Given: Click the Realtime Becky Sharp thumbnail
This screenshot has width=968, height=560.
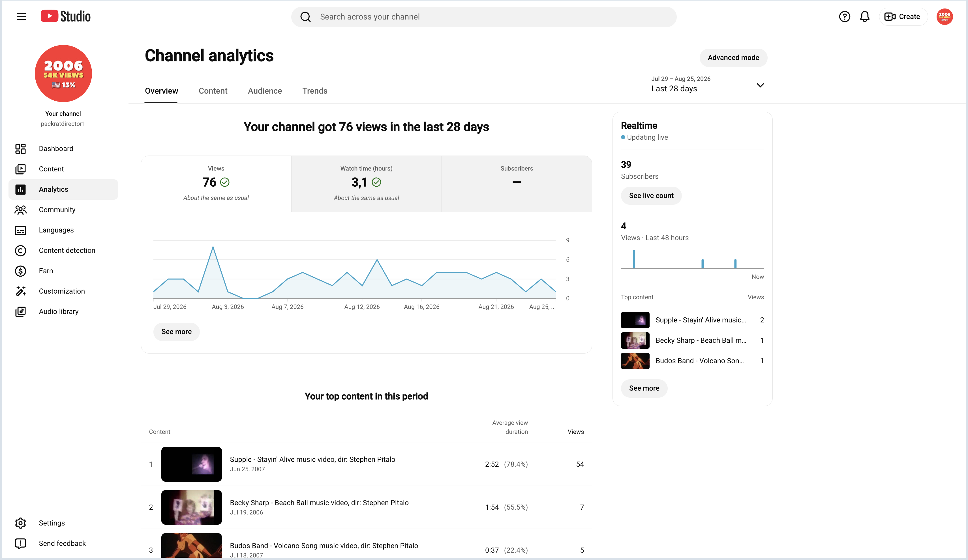Looking at the screenshot, I should [635, 341].
